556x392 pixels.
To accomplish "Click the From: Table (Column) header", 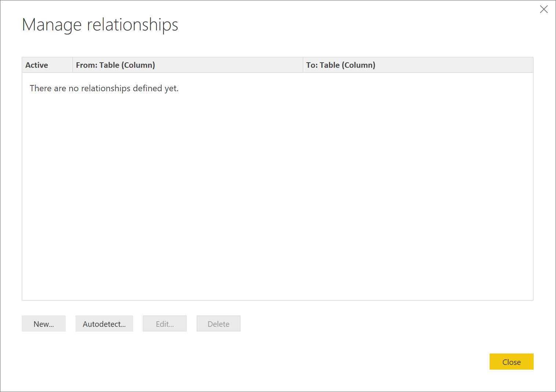I will (x=116, y=65).
